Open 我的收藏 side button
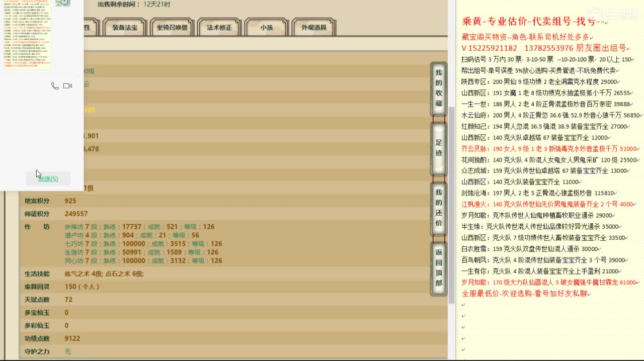Image resolution: width=644 pixels, height=361 pixels. [x=439, y=88]
